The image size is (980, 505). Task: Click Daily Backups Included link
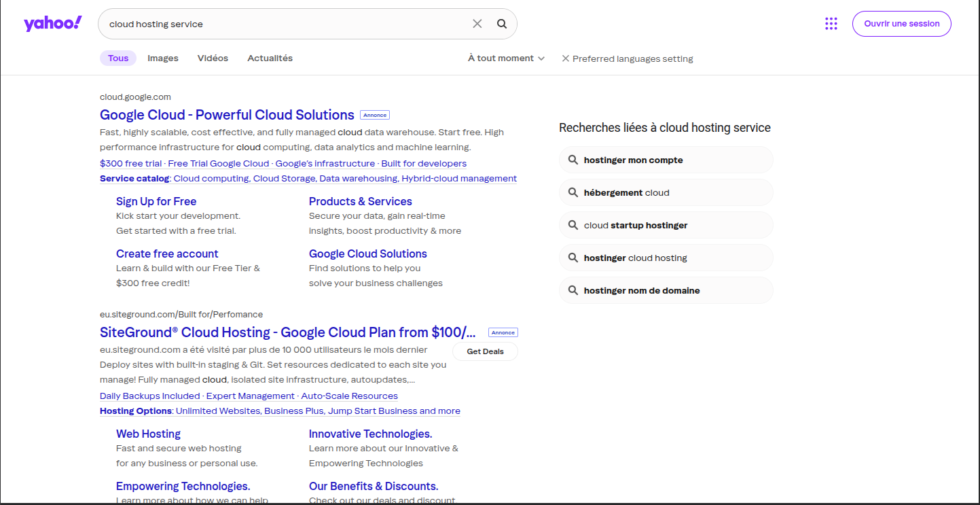pyautogui.click(x=150, y=396)
